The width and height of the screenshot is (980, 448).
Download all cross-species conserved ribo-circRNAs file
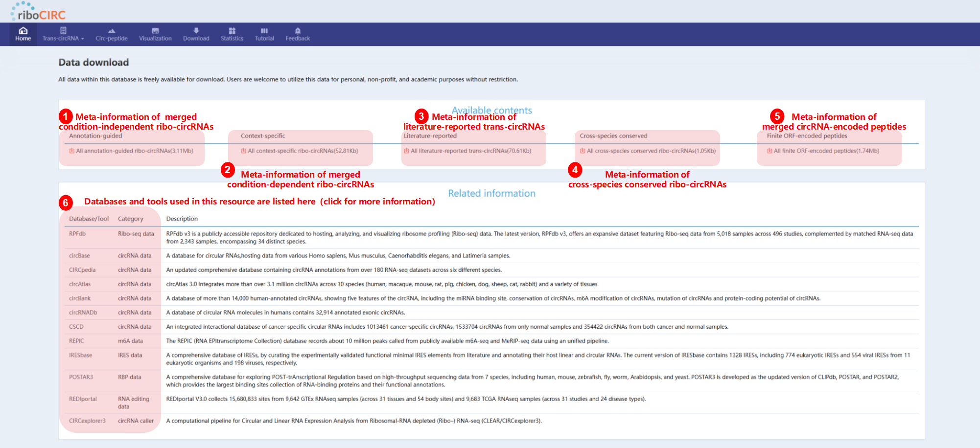coord(651,151)
